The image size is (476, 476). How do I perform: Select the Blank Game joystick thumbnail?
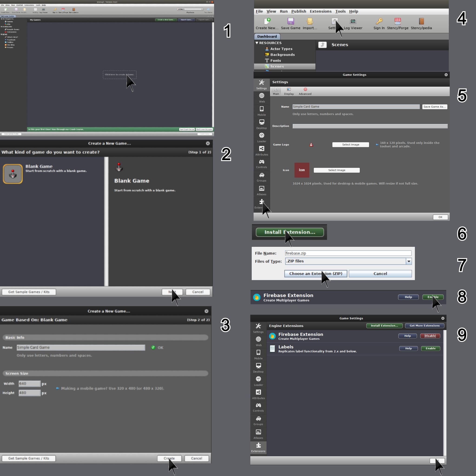click(13, 174)
